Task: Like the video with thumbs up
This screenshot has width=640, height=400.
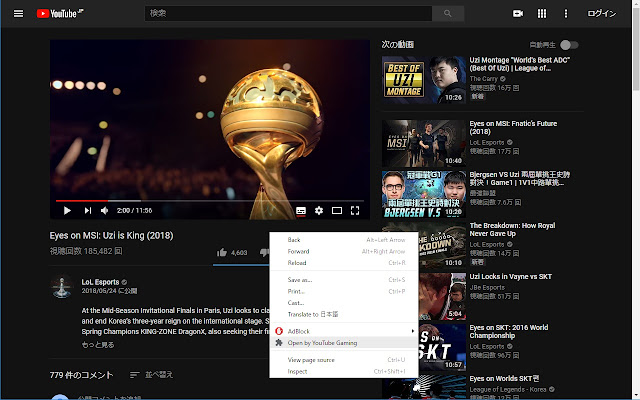Action: click(222, 253)
